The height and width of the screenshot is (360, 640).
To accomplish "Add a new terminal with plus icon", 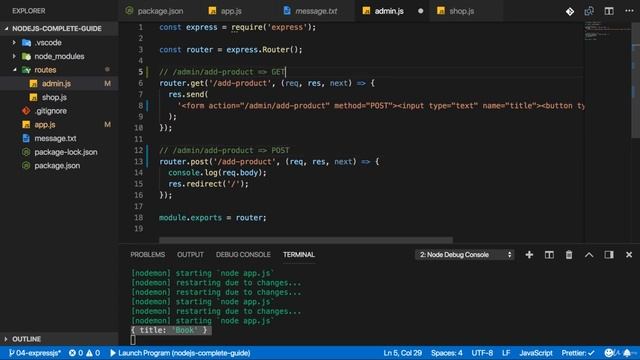I will pos(529,255).
